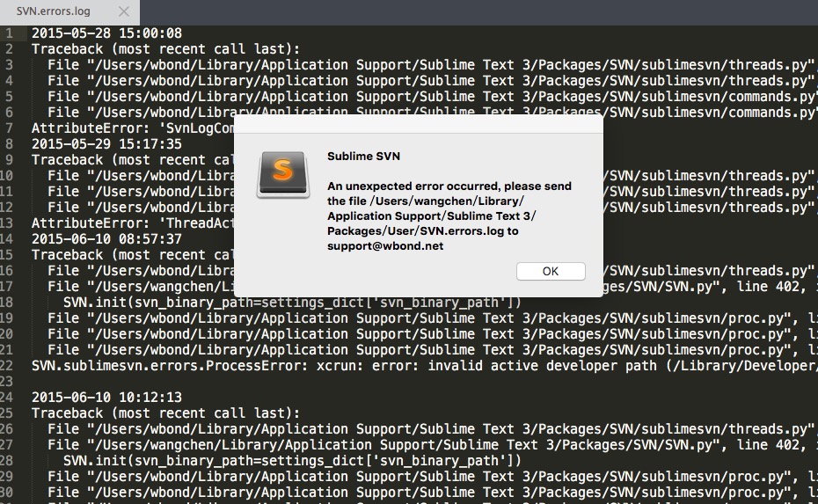Image resolution: width=818 pixels, height=504 pixels.
Task: Click the Sublime Text icon in dialog
Action: [x=283, y=174]
